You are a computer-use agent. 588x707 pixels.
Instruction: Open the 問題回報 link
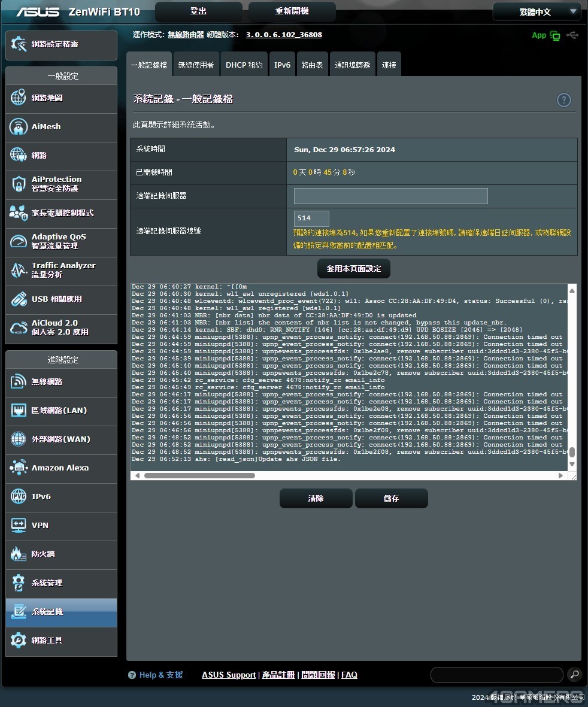pos(318,675)
